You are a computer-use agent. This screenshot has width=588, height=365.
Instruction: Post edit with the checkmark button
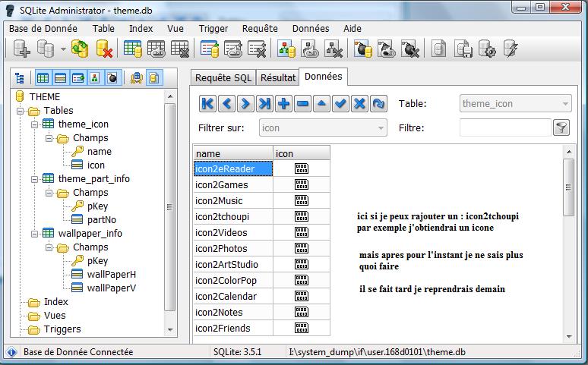341,104
